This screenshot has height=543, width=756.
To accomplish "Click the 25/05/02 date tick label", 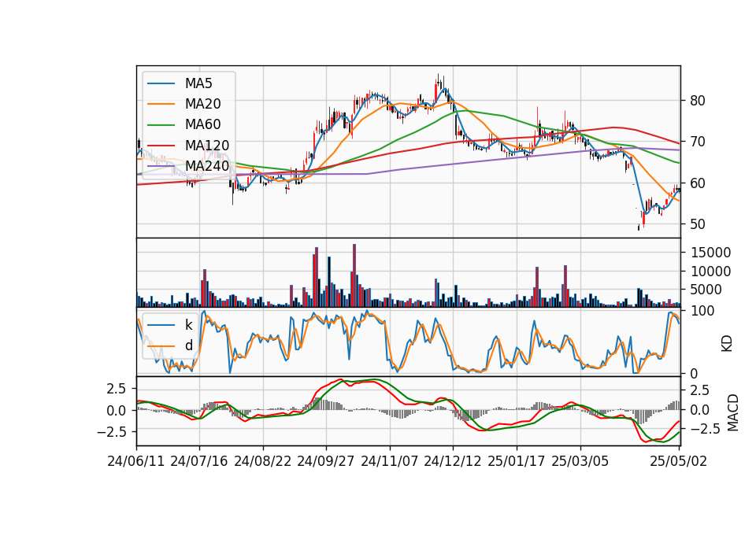I will 678,461.
